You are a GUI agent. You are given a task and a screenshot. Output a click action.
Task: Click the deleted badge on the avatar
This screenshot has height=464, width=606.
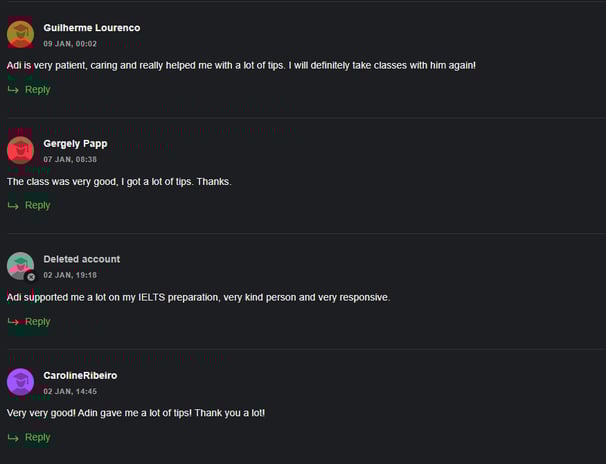31,277
